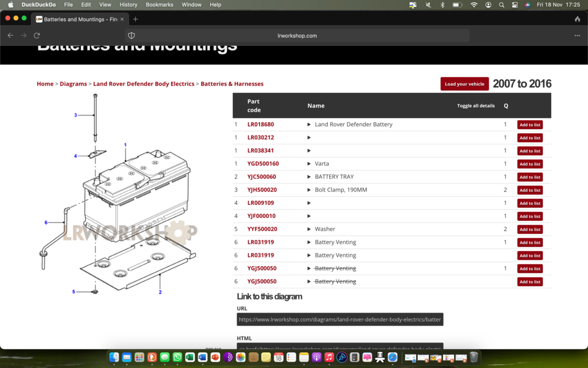Toggle all details in table header
This screenshot has width=588, height=368.
[475, 106]
